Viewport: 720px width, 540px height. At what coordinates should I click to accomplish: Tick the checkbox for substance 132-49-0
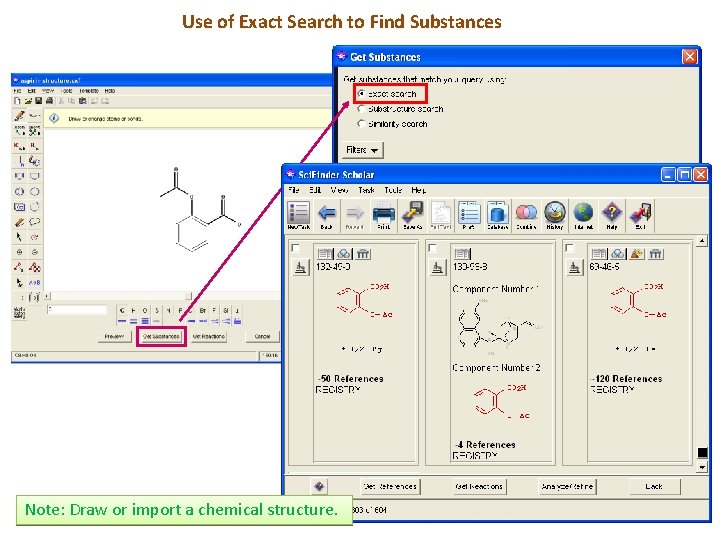pos(295,248)
